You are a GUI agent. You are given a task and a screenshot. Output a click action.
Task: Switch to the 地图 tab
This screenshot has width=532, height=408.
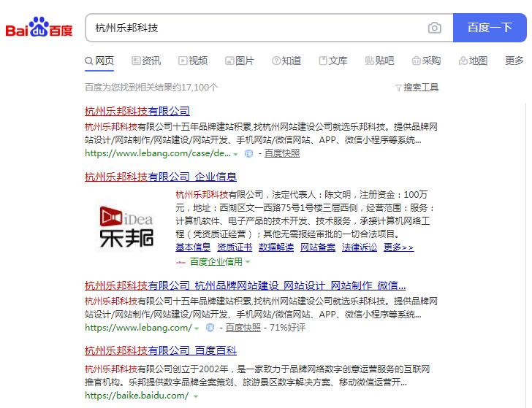click(x=473, y=61)
